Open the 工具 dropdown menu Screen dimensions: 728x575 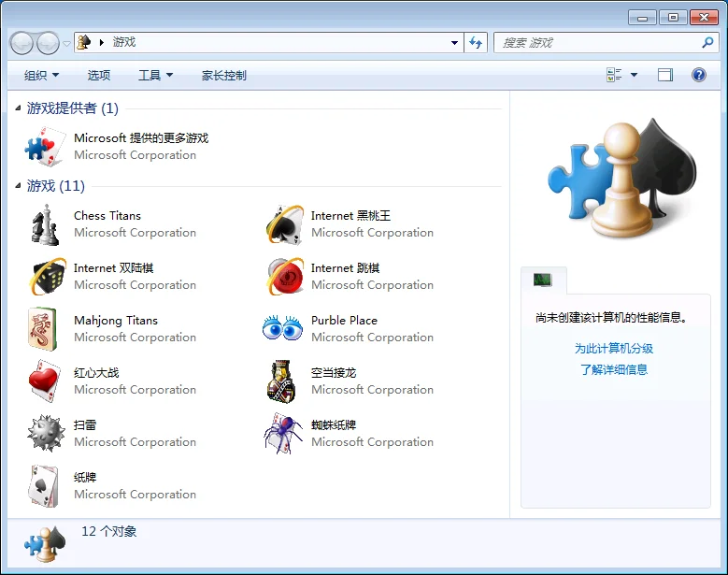pyautogui.click(x=155, y=76)
